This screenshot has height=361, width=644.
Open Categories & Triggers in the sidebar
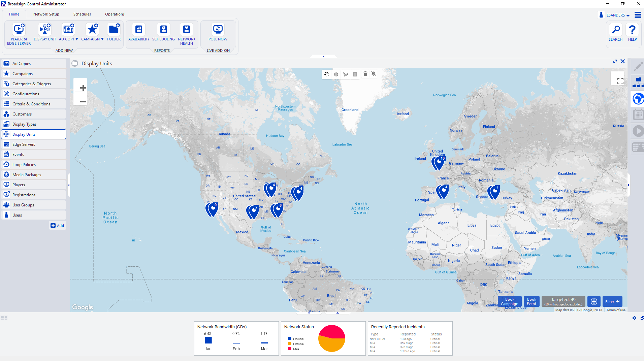click(34, 84)
